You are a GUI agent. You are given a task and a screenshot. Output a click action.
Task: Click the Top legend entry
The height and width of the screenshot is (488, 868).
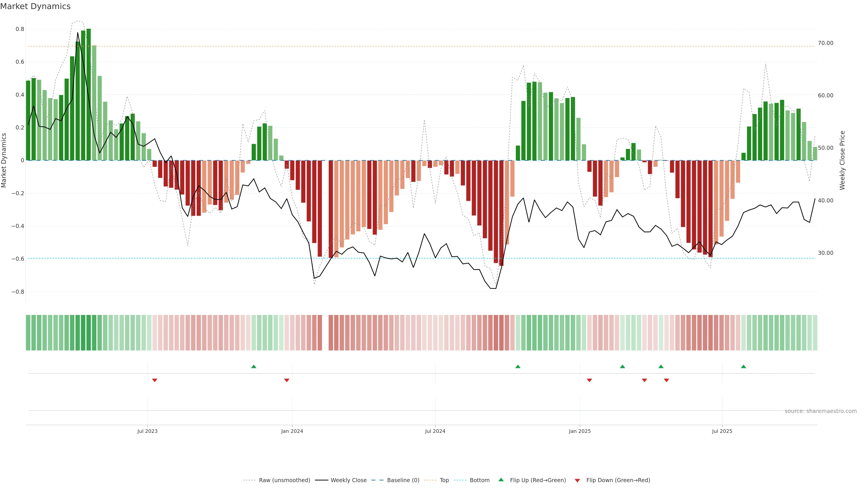point(444,480)
